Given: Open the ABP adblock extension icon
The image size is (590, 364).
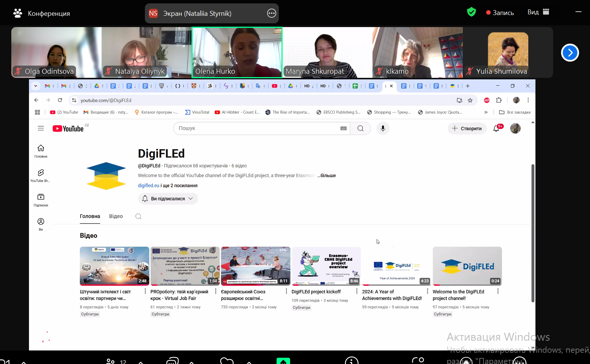Looking at the screenshot, I should pos(487,100).
